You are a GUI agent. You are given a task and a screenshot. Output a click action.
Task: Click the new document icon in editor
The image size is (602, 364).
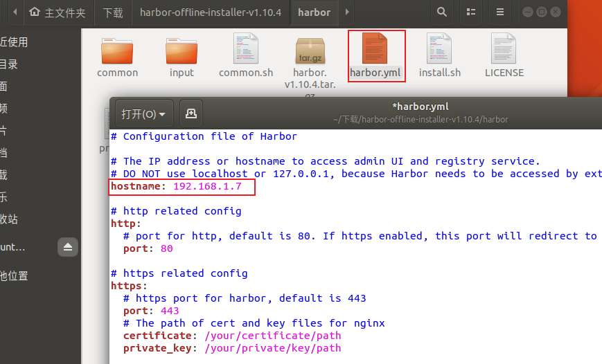[191, 113]
